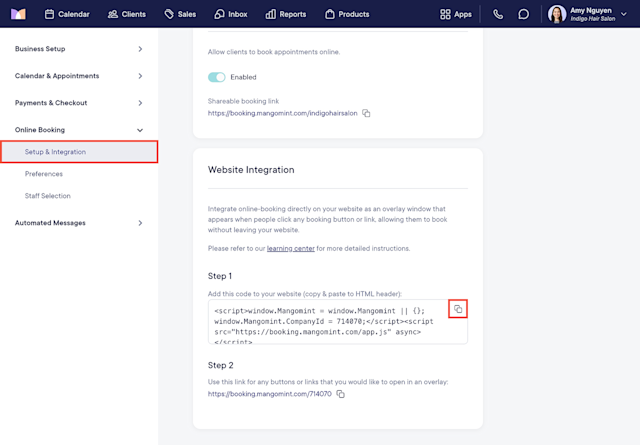Select Staff Selection in sidebar
The width and height of the screenshot is (640, 445).
[x=47, y=196]
